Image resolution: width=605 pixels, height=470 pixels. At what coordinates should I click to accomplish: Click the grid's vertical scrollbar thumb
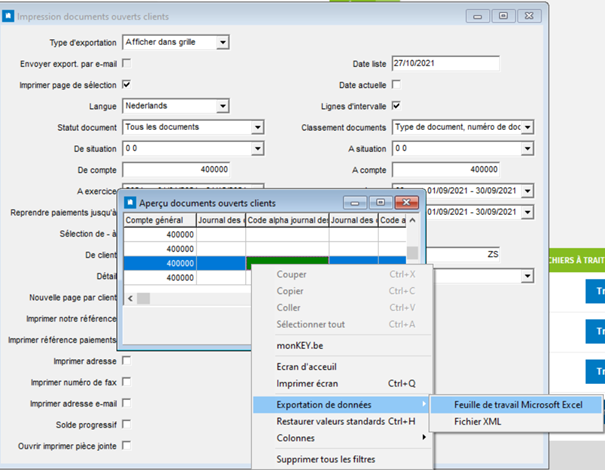[412, 253]
